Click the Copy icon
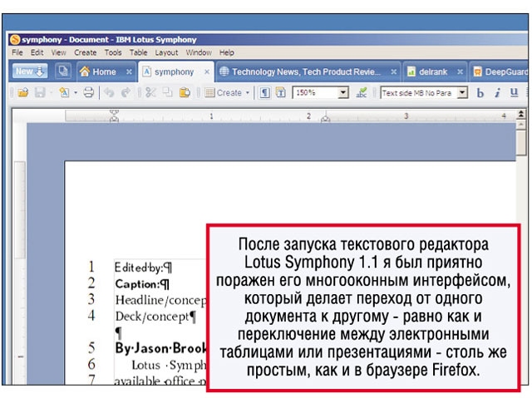Screen dimensions: 532x398 pyautogui.click(x=167, y=92)
